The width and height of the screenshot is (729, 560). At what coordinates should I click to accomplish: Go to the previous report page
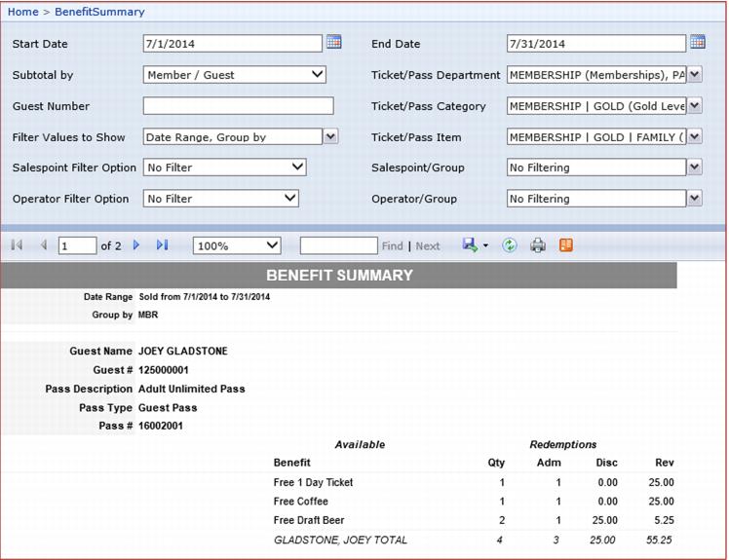tap(43, 245)
